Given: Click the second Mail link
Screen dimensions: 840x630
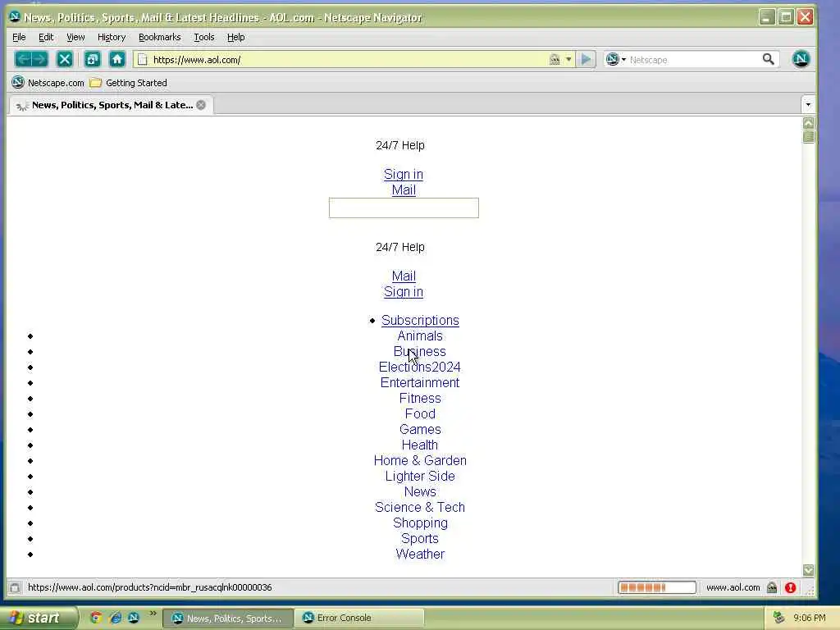Looking at the screenshot, I should click(404, 276).
